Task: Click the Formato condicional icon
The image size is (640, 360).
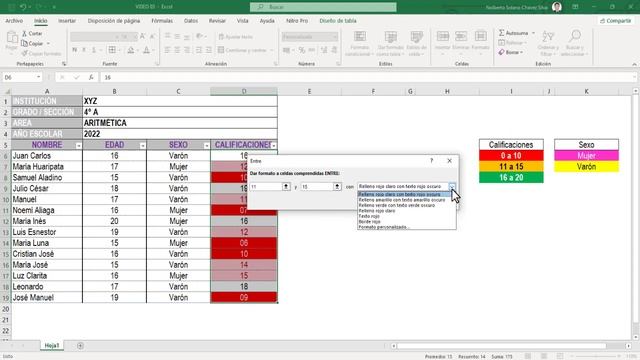Action: pyautogui.click(x=360, y=37)
